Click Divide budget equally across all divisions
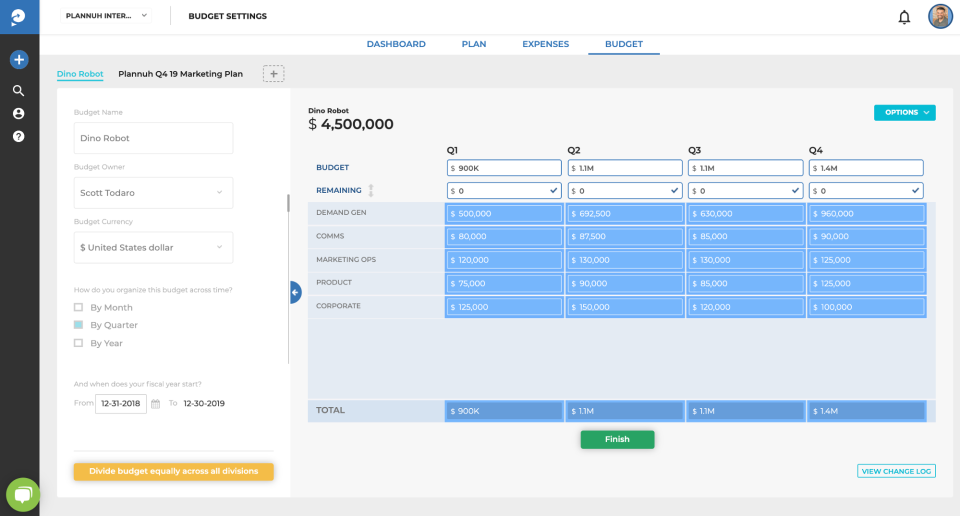The height and width of the screenshot is (516, 960). 174,471
